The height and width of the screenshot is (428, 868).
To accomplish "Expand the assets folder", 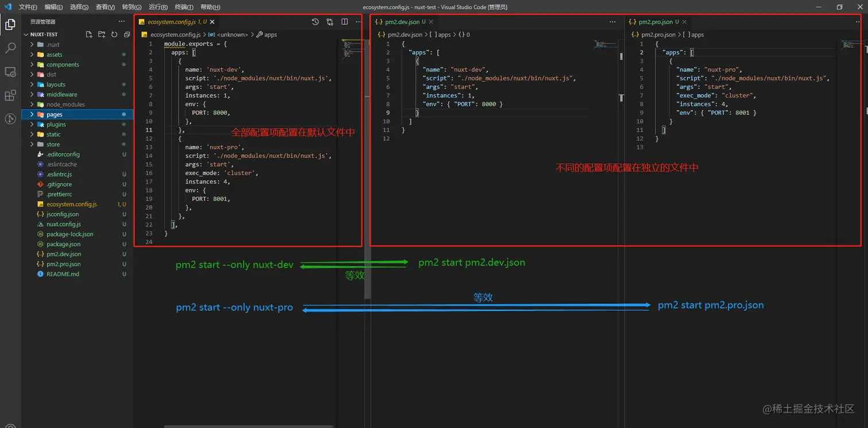I will click(x=32, y=55).
